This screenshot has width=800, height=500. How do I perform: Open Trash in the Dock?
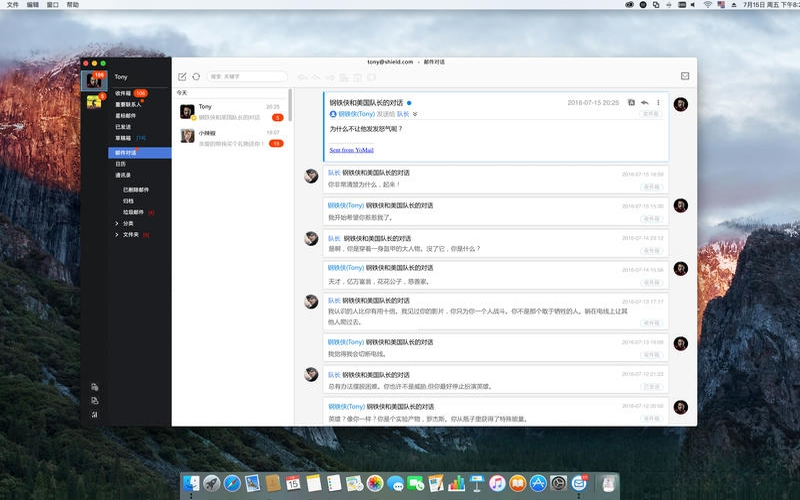608,483
